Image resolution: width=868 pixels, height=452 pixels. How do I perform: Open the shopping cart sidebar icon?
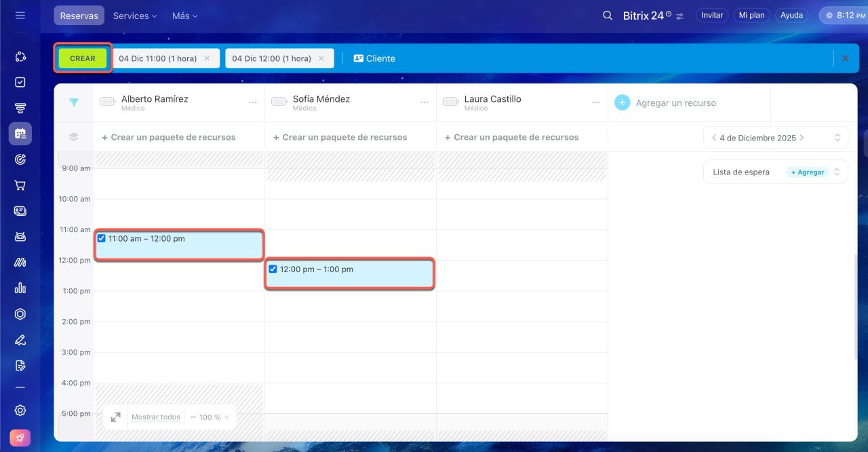pyautogui.click(x=20, y=185)
